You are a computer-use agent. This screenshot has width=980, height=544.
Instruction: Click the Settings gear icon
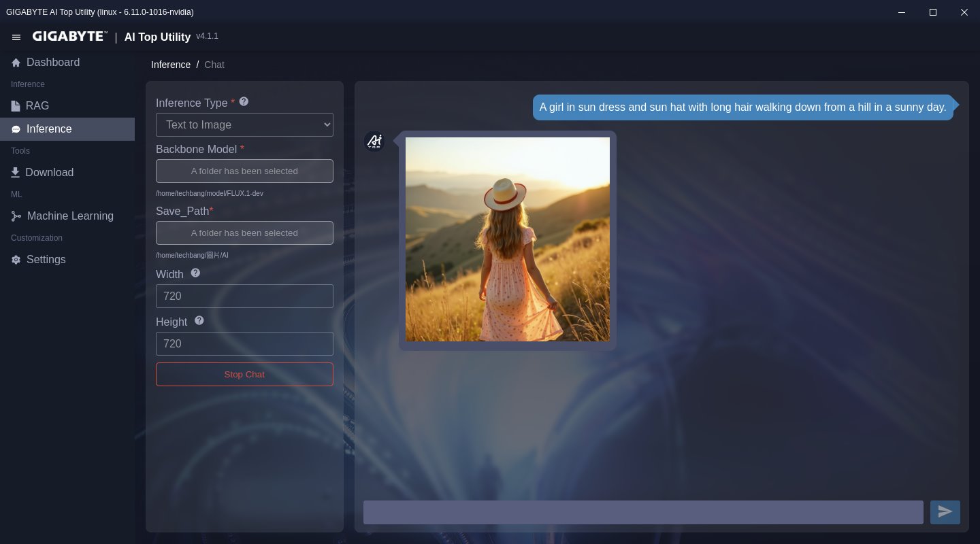[x=16, y=260]
